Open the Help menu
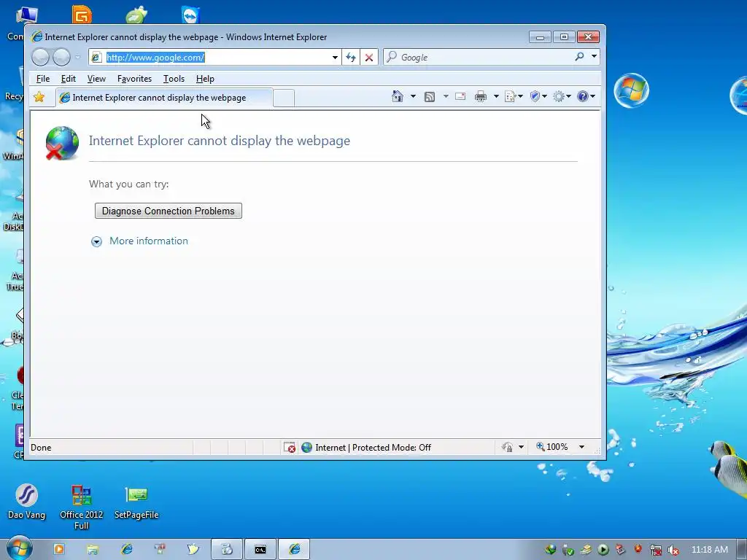 pos(205,79)
